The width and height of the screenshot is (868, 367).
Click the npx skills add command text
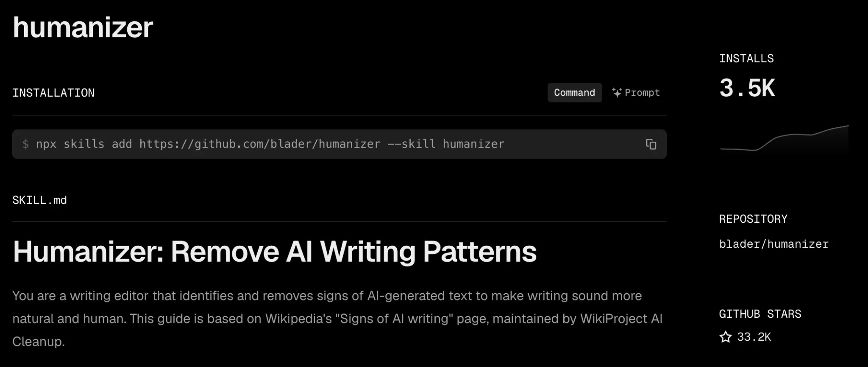click(x=270, y=144)
